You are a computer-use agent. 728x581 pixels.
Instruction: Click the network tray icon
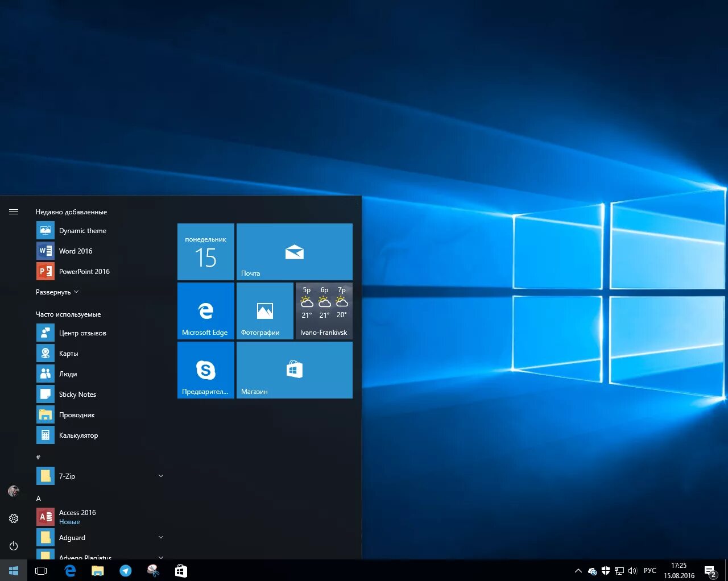(619, 571)
